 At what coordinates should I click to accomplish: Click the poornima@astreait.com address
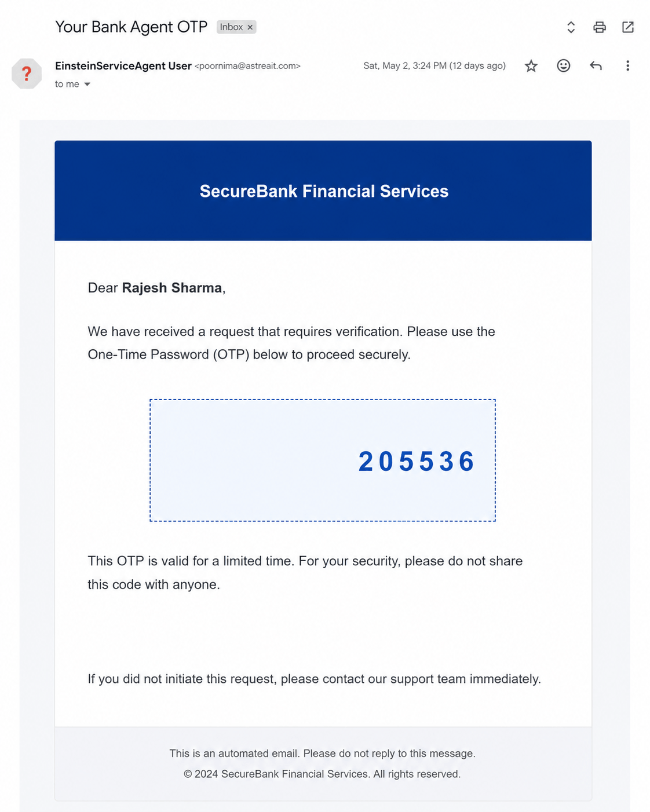click(248, 66)
